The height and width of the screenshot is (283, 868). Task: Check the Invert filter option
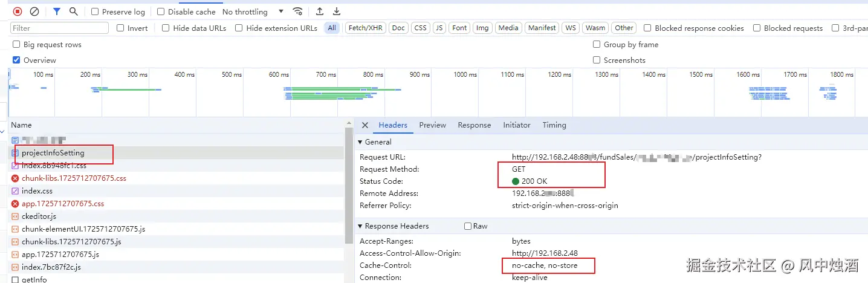[120, 28]
